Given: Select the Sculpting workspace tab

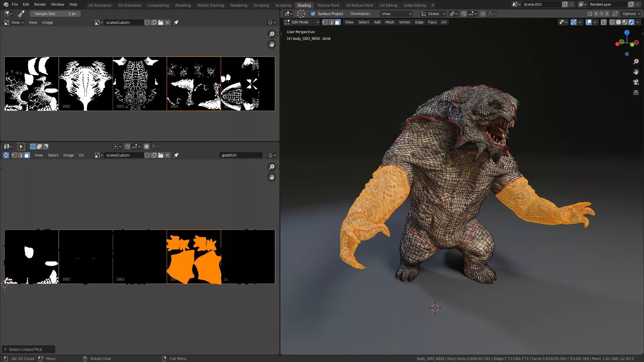Looking at the screenshot, I should point(283,5).
